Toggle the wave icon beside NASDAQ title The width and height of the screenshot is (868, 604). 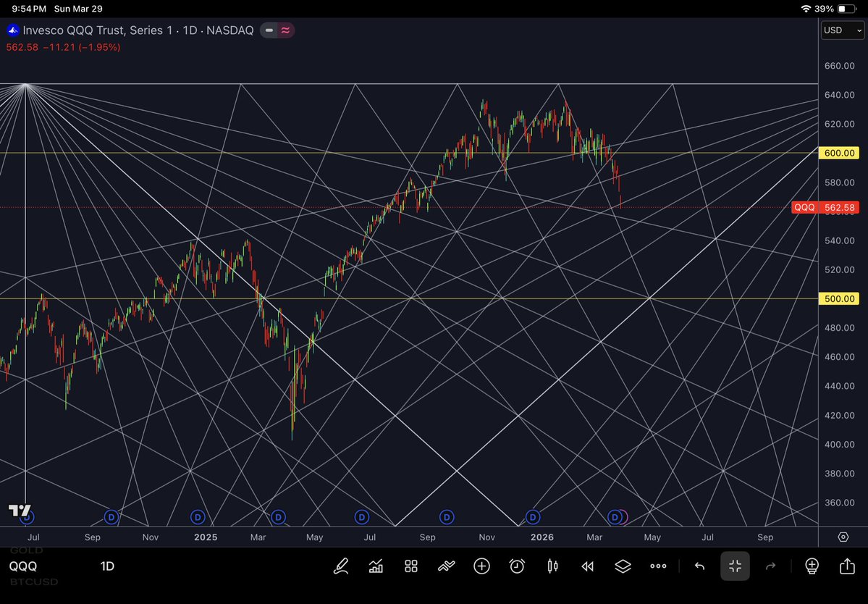[x=285, y=30]
